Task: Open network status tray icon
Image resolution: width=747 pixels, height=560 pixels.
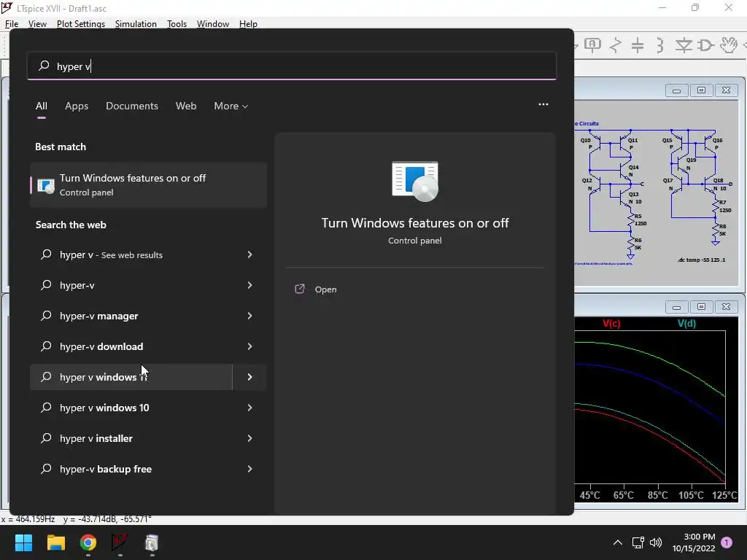Action: point(638,542)
